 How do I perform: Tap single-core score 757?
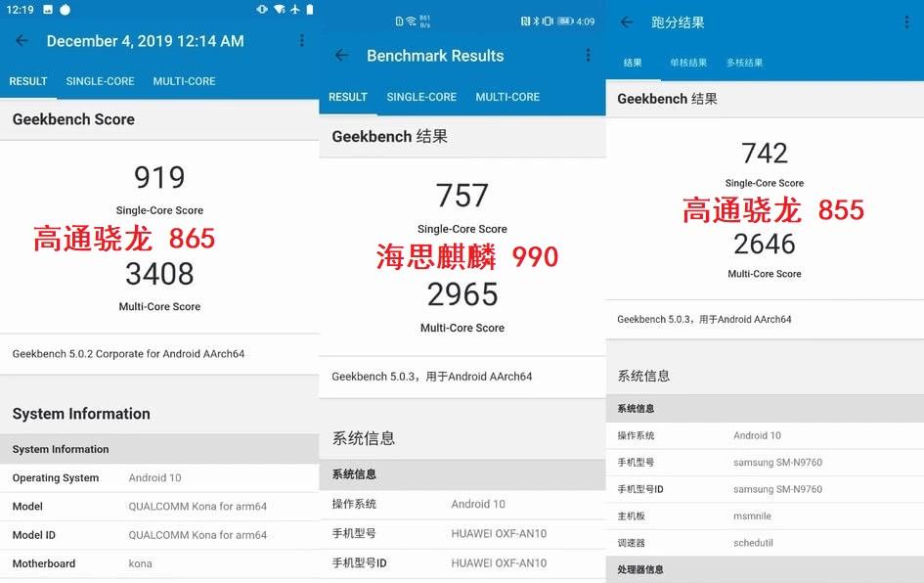click(462, 196)
